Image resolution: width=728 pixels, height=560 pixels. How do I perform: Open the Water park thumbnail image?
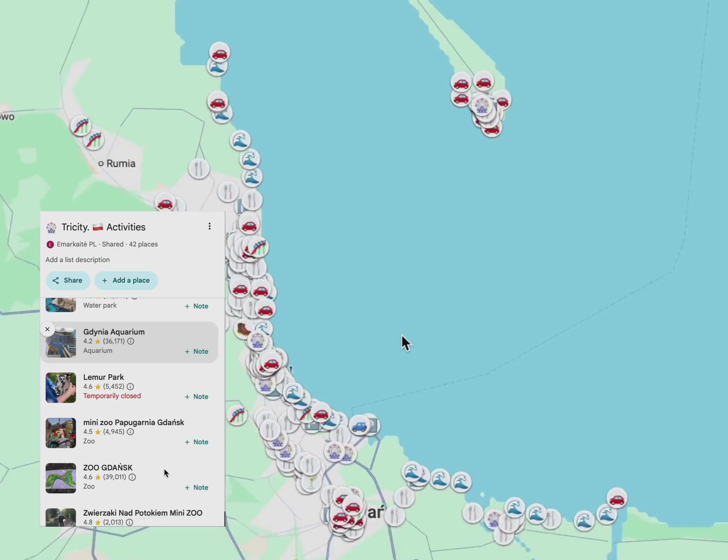click(x=60, y=304)
